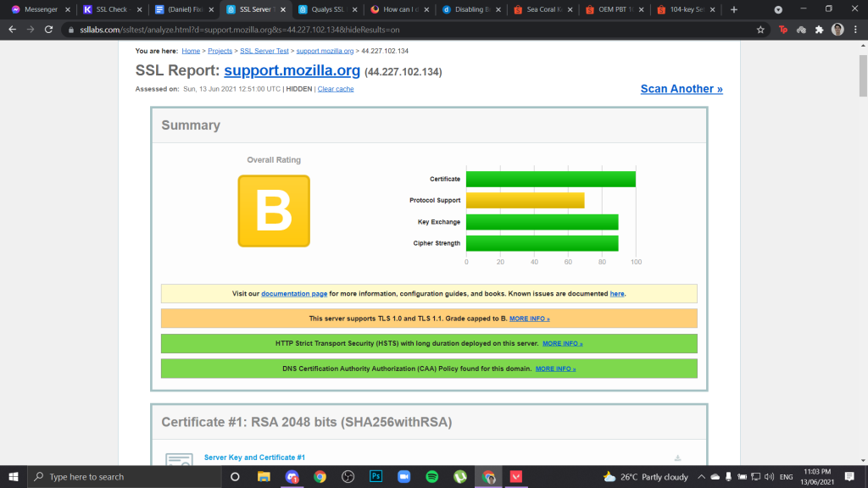Click Clear cache link
868x488 pixels.
[x=336, y=89]
